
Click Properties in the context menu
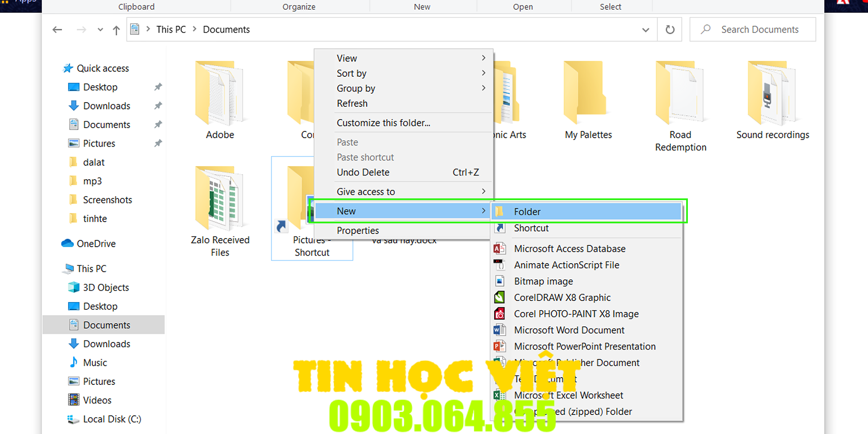tap(358, 231)
